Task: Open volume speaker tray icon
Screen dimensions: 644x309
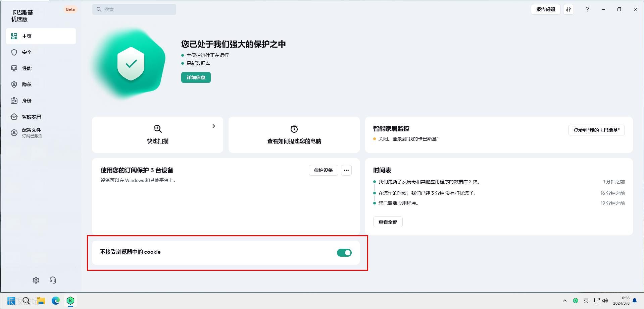Action: (x=605, y=301)
